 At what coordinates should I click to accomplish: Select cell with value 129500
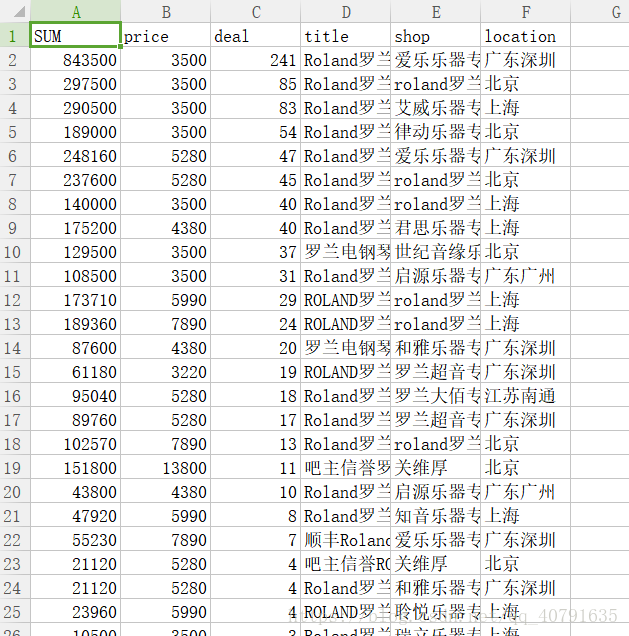coord(75,251)
